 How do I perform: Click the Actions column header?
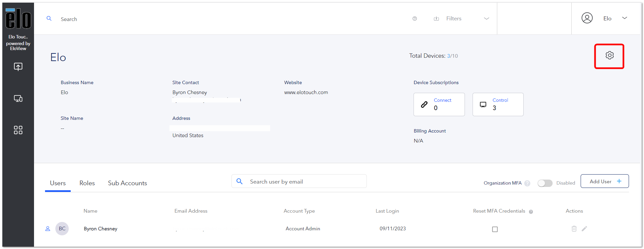pos(574,211)
